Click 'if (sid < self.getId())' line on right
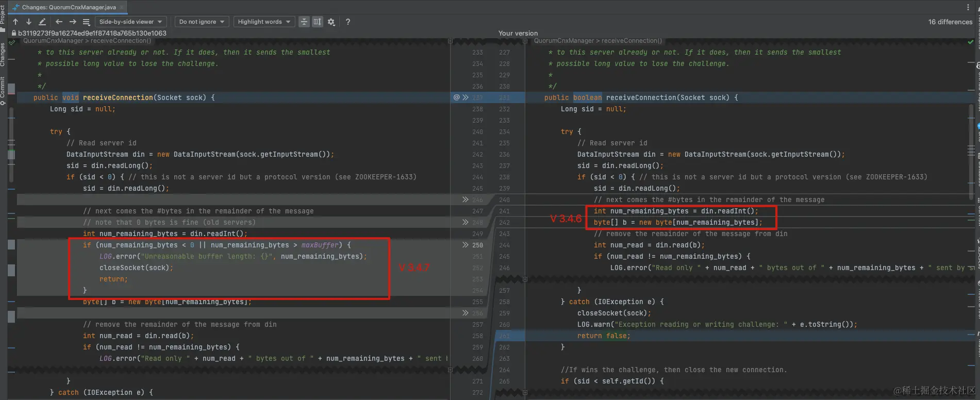The width and height of the screenshot is (980, 400). 612,381
